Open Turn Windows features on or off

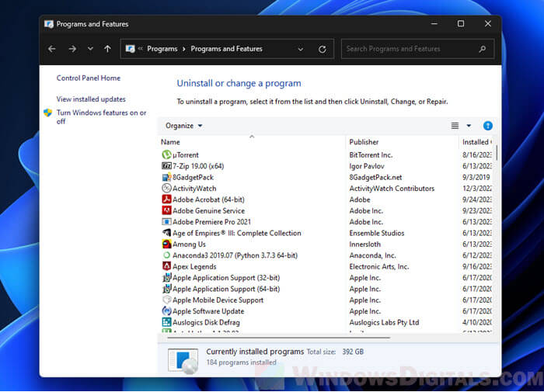pos(101,116)
